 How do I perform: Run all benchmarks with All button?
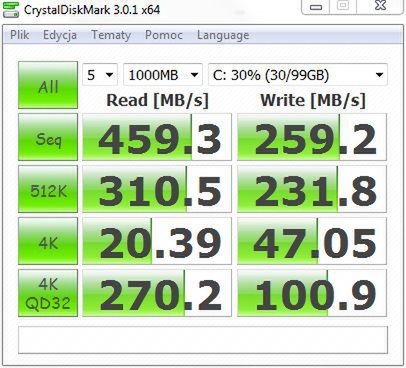48,85
